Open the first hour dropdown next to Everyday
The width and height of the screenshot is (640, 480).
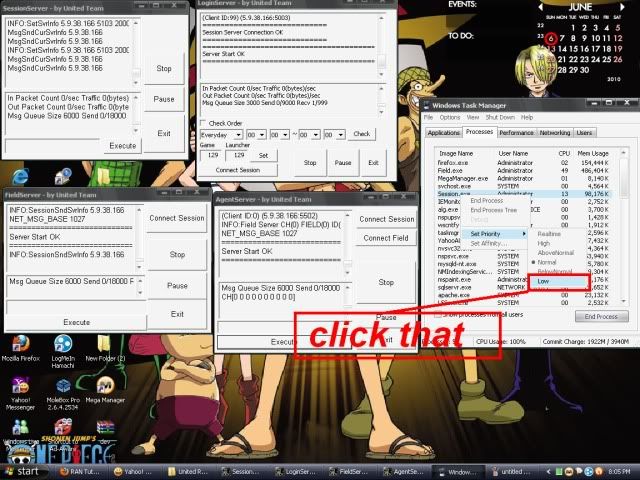point(255,134)
